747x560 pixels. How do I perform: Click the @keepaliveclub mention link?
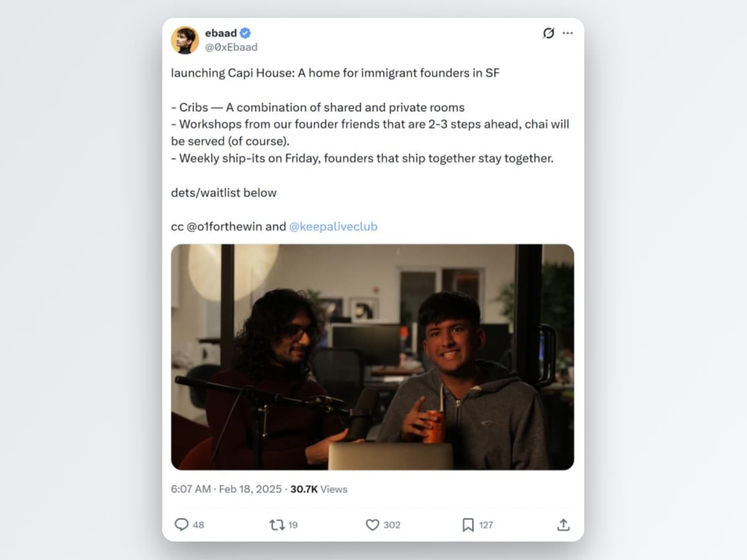pyautogui.click(x=333, y=226)
